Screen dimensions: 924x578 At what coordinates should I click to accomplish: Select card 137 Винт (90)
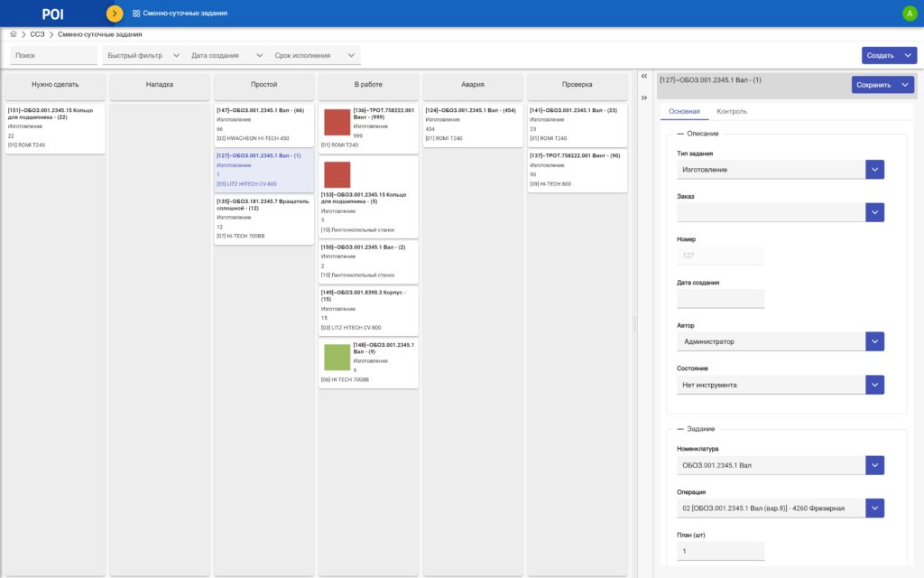(x=577, y=170)
